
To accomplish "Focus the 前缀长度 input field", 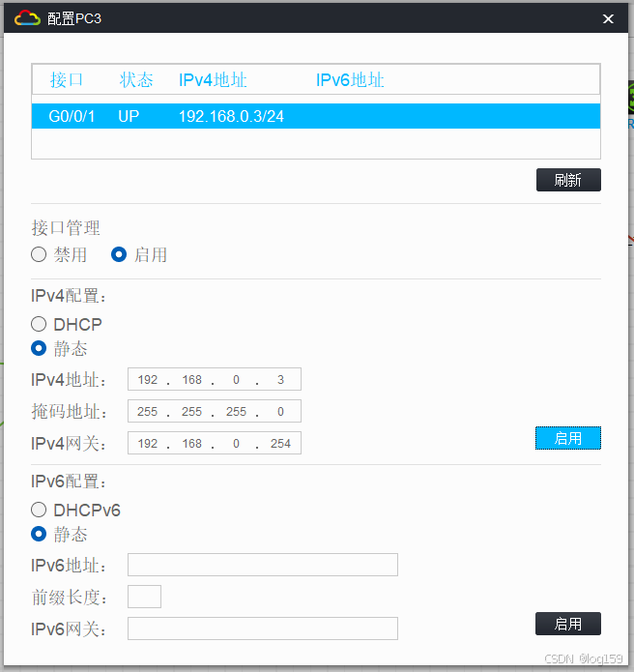I will tap(144, 597).
